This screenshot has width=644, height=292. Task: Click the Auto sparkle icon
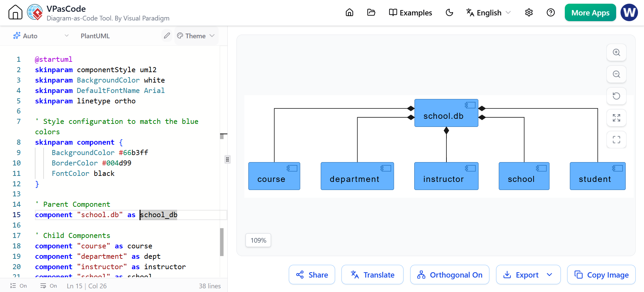(17, 36)
